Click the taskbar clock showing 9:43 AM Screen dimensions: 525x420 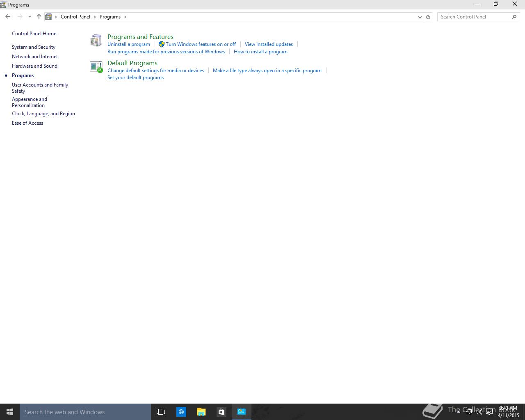(x=508, y=412)
